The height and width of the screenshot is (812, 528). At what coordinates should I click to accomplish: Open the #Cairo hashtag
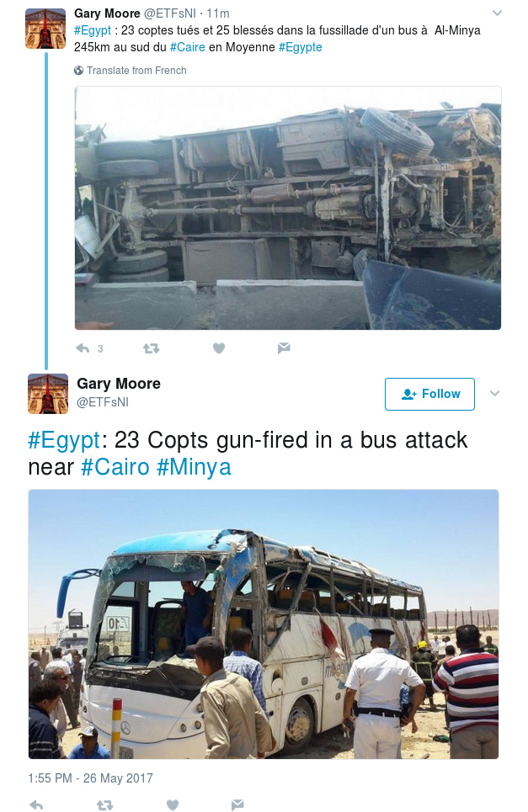115,467
